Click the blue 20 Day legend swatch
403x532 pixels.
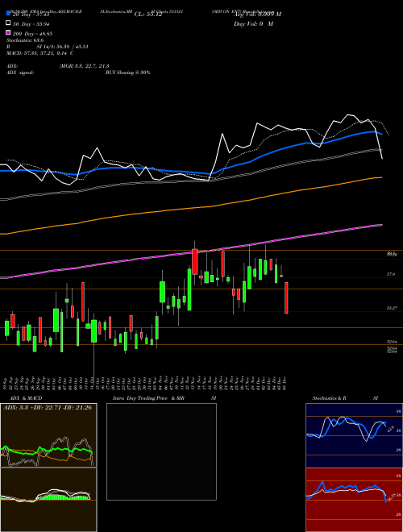[8, 13]
